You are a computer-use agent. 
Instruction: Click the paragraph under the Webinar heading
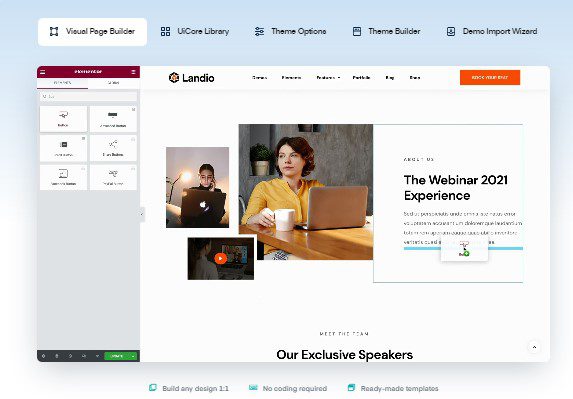(463, 228)
